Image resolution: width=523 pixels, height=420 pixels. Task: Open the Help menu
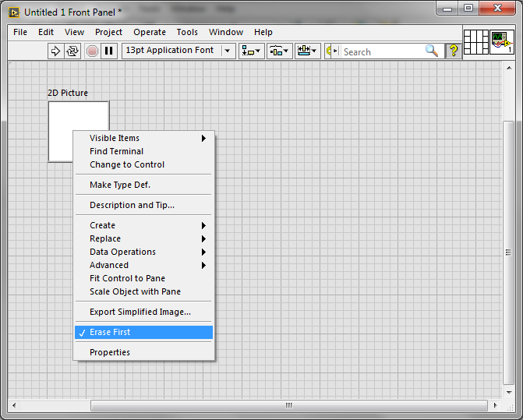[x=263, y=32]
